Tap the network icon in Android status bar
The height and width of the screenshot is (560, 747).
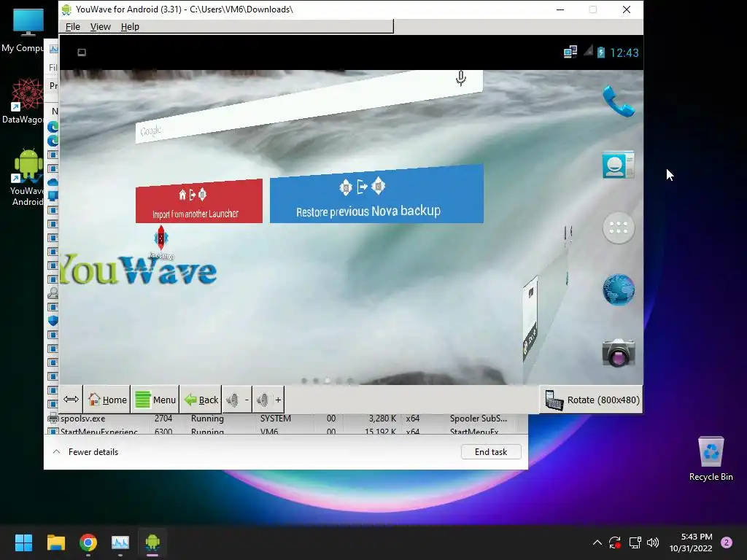point(570,52)
